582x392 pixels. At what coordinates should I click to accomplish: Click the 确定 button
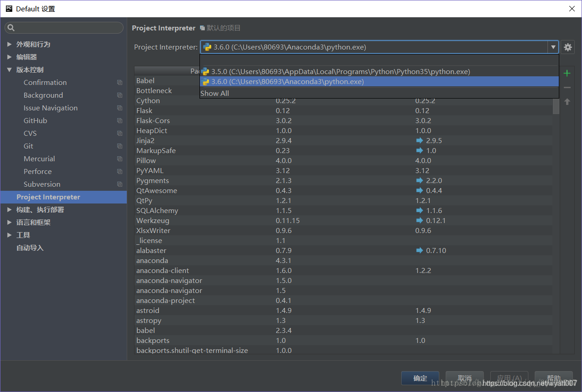pos(420,378)
